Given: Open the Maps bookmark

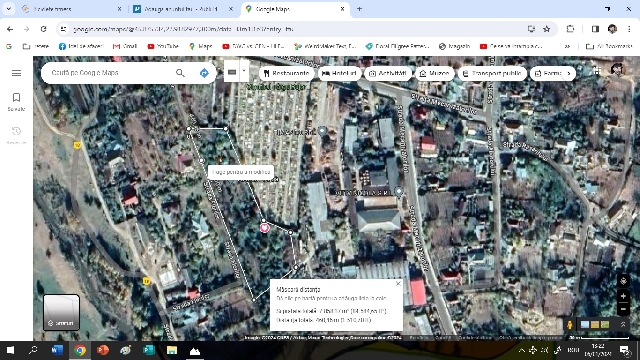Looking at the screenshot, I should (200, 46).
